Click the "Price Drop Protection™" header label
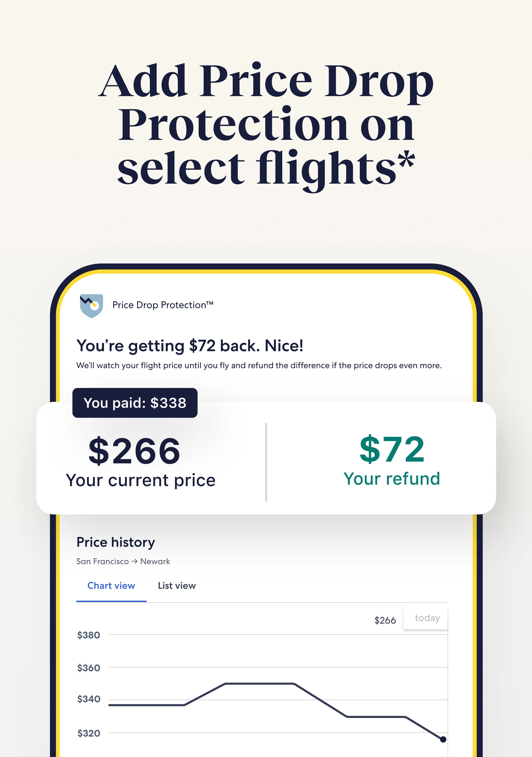532x757 pixels. [163, 305]
